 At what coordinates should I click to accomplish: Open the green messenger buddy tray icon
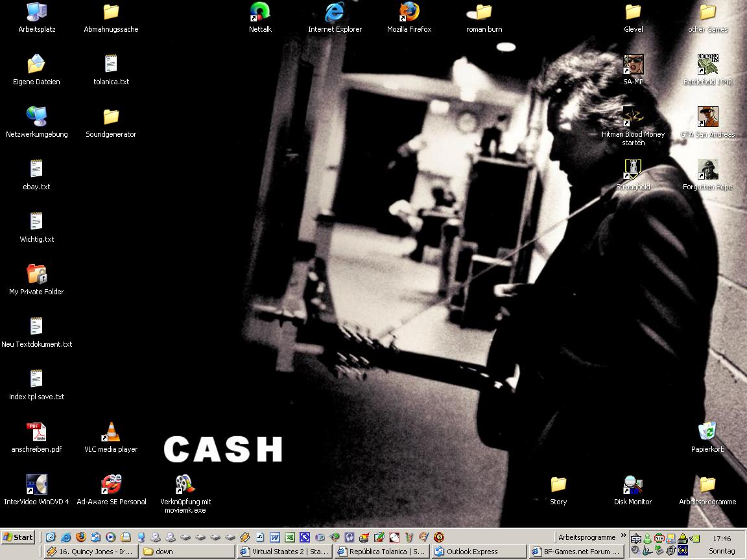647,539
